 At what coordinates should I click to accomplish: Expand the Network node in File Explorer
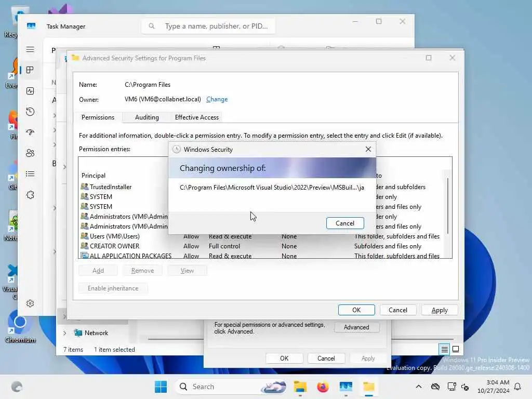coord(64,333)
